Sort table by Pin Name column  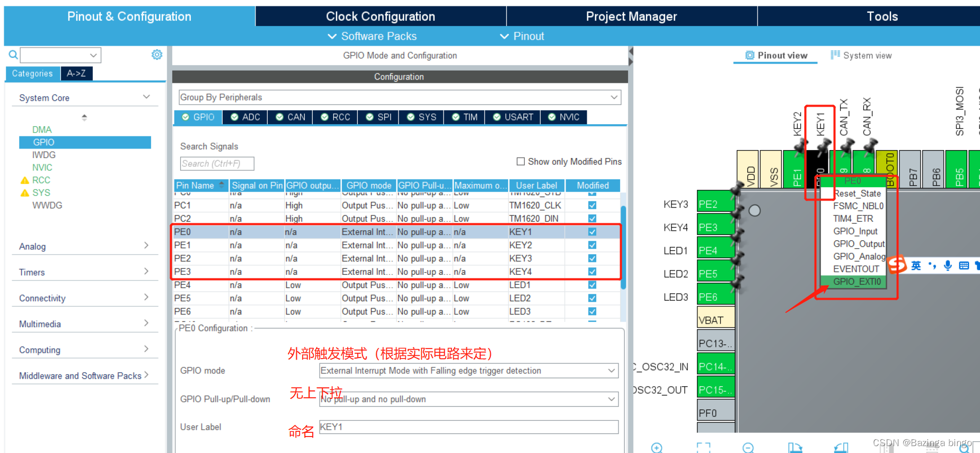pos(201,185)
